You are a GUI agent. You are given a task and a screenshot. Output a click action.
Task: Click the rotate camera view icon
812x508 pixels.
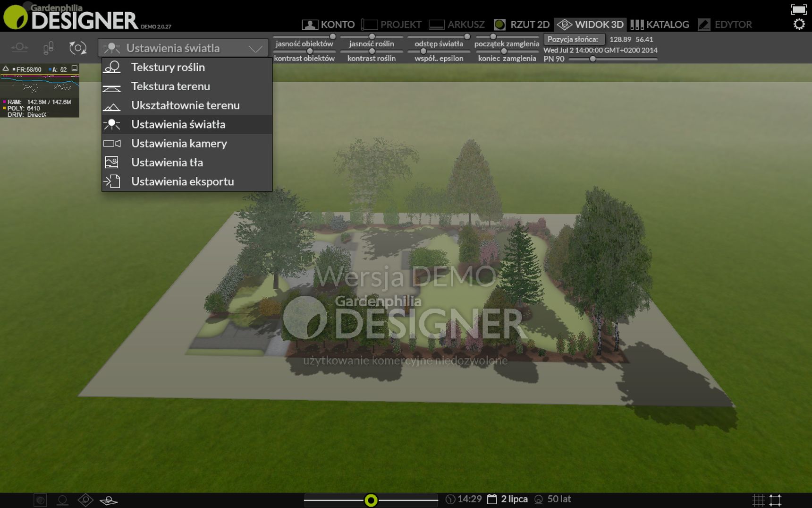78,48
